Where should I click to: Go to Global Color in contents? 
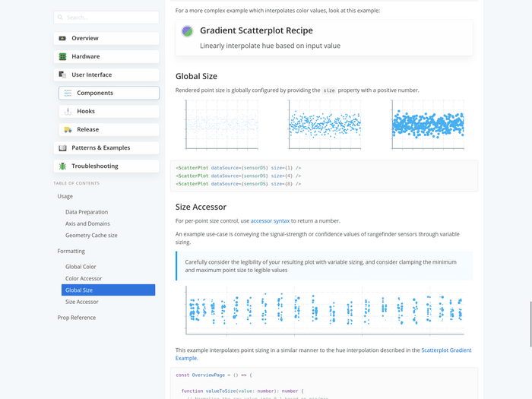[x=81, y=267]
